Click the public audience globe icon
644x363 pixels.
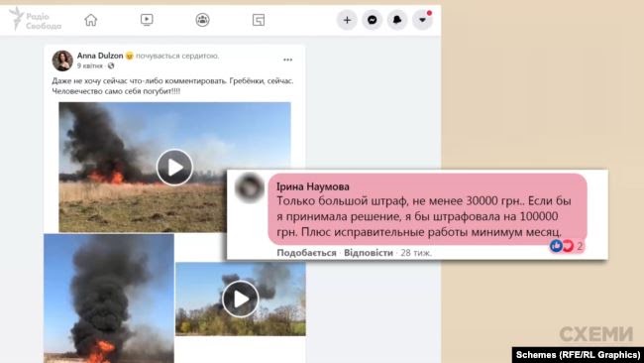[x=111, y=65]
